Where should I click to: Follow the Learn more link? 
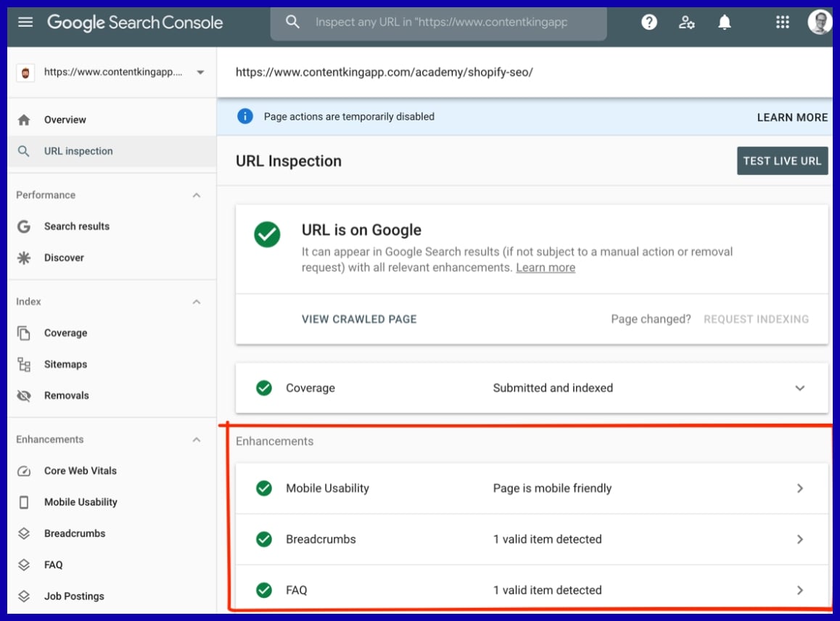[x=545, y=268]
